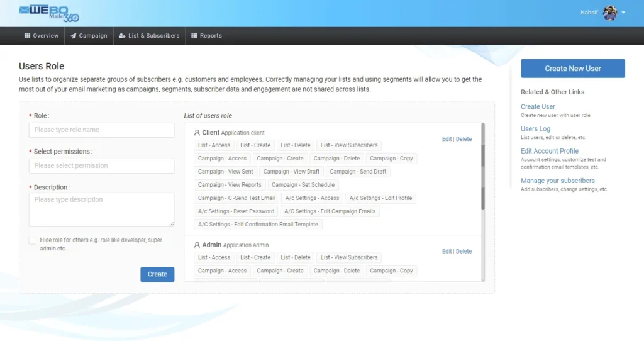Open the Select permissions dropdown
This screenshot has height=341, width=644.
(101, 166)
